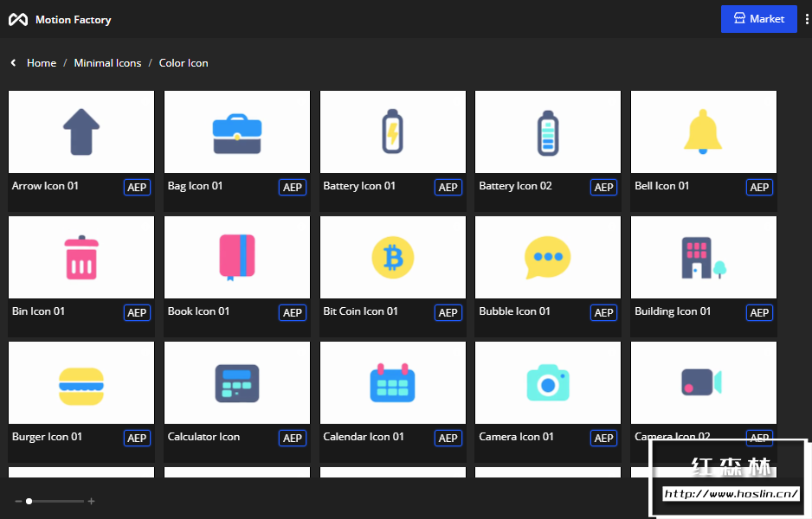Click AEP badge for Book Icon 01
Image resolution: width=812 pixels, height=519 pixels.
tap(293, 312)
